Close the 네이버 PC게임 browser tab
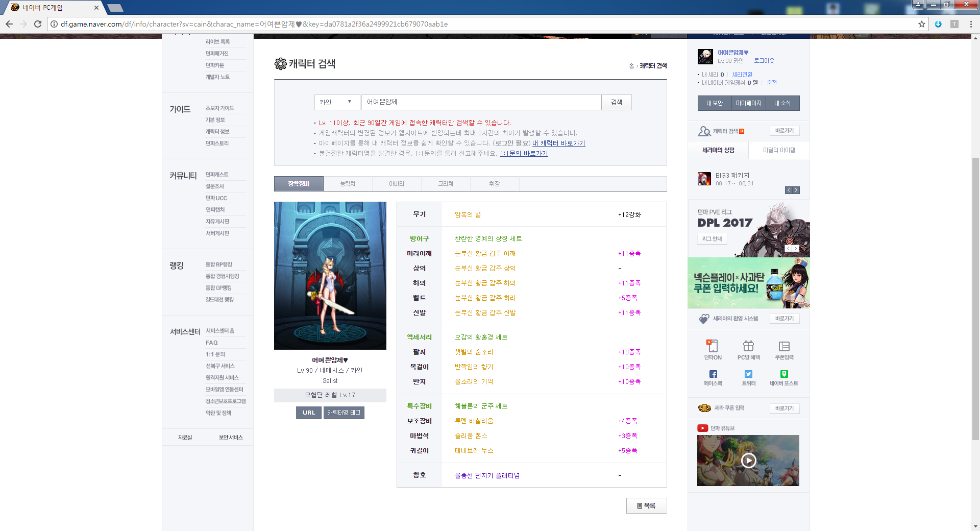 [96, 8]
